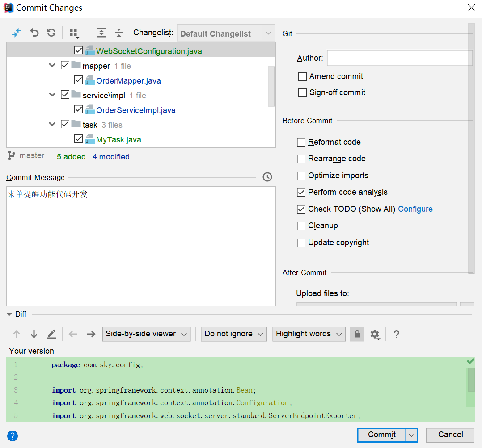482x448 pixels.
Task: Expand all nodes in changes tree
Action: [x=101, y=33]
